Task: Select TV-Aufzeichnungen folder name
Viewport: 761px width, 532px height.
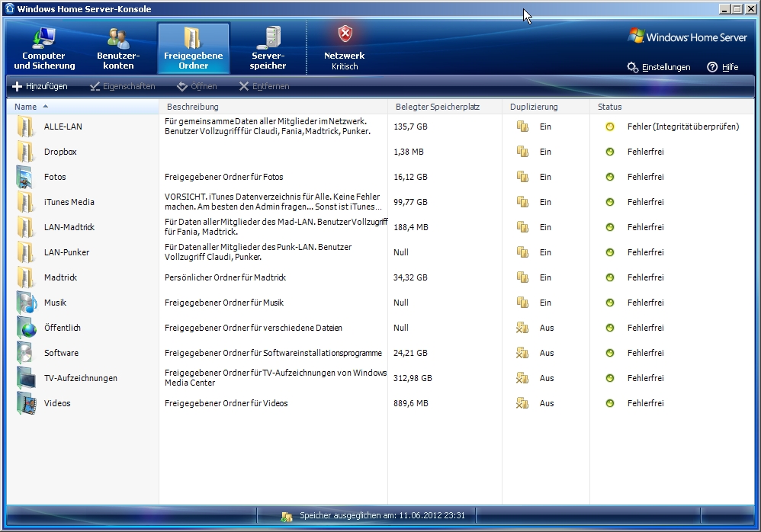Action: [81, 378]
